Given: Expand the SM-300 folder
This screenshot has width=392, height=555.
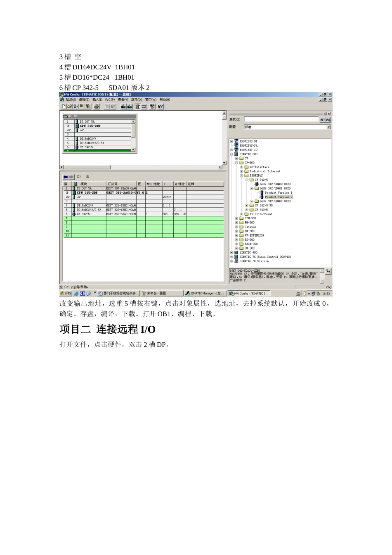Looking at the screenshot, I should [236, 248].
